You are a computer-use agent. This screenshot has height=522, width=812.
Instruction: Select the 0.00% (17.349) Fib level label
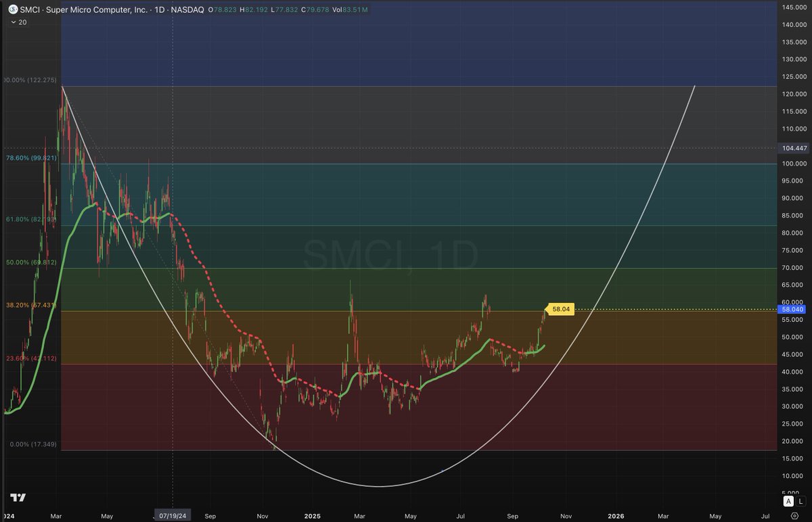coord(33,444)
